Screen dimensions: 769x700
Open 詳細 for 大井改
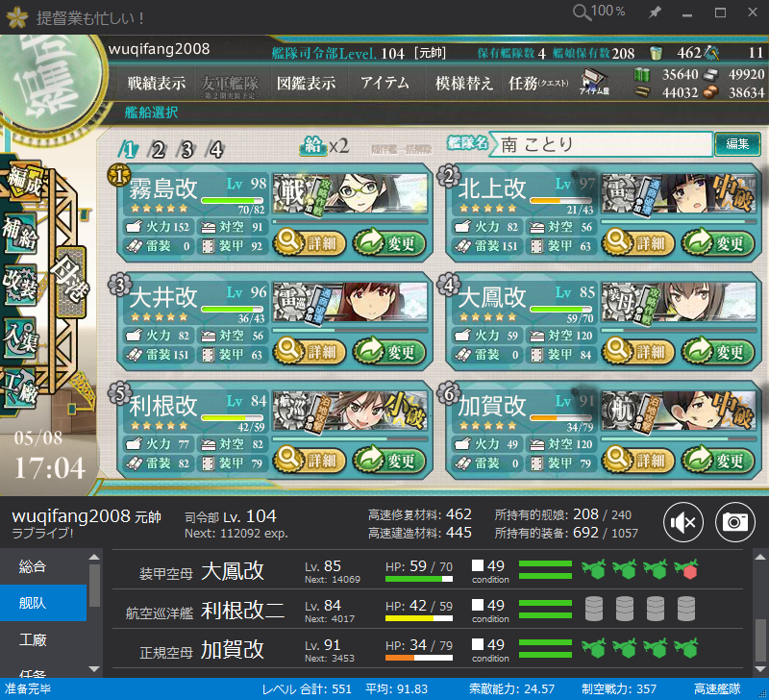310,351
